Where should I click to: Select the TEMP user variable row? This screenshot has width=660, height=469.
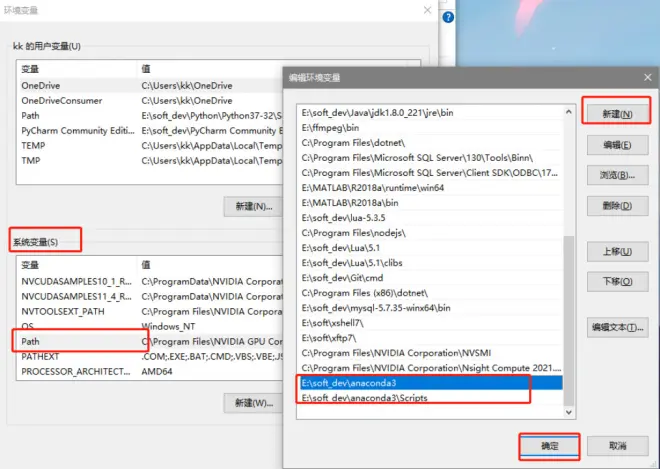point(151,146)
